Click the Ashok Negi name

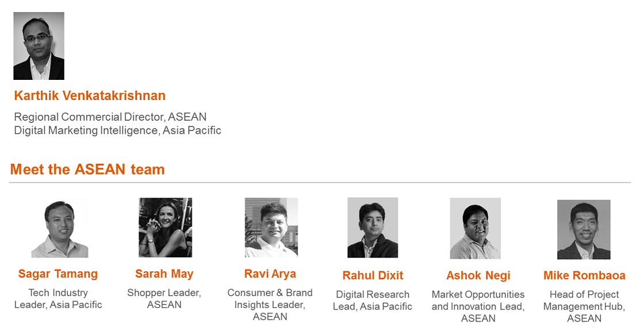coord(478,275)
